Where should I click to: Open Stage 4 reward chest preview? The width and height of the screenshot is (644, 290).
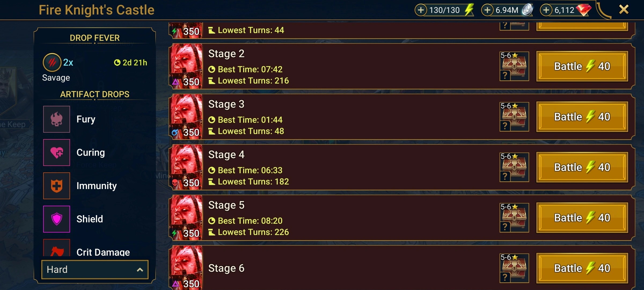(x=514, y=167)
